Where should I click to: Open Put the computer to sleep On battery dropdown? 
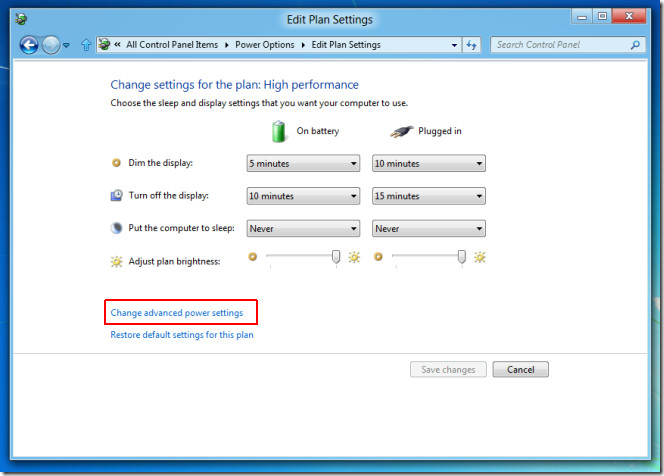(x=303, y=229)
